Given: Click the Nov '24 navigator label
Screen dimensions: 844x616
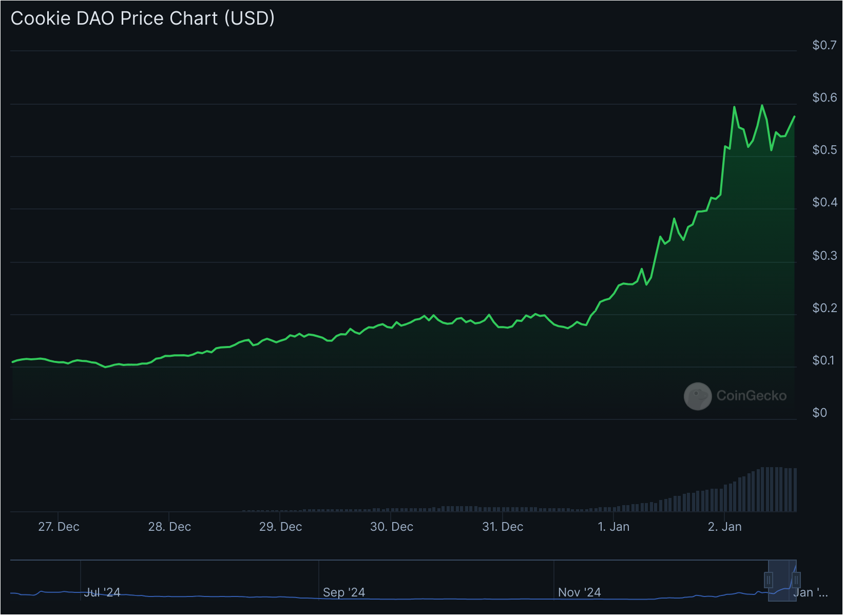Looking at the screenshot, I should click(579, 592).
